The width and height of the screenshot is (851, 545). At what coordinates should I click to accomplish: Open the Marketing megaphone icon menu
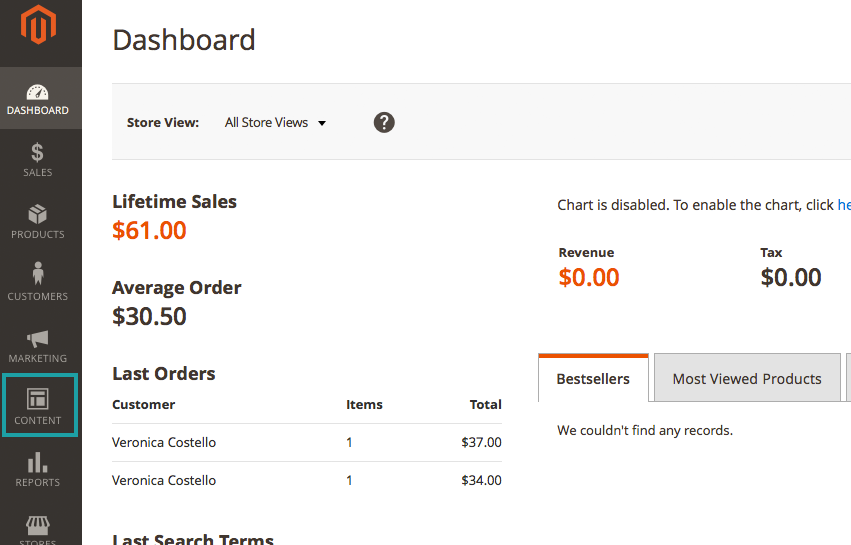click(38, 346)
